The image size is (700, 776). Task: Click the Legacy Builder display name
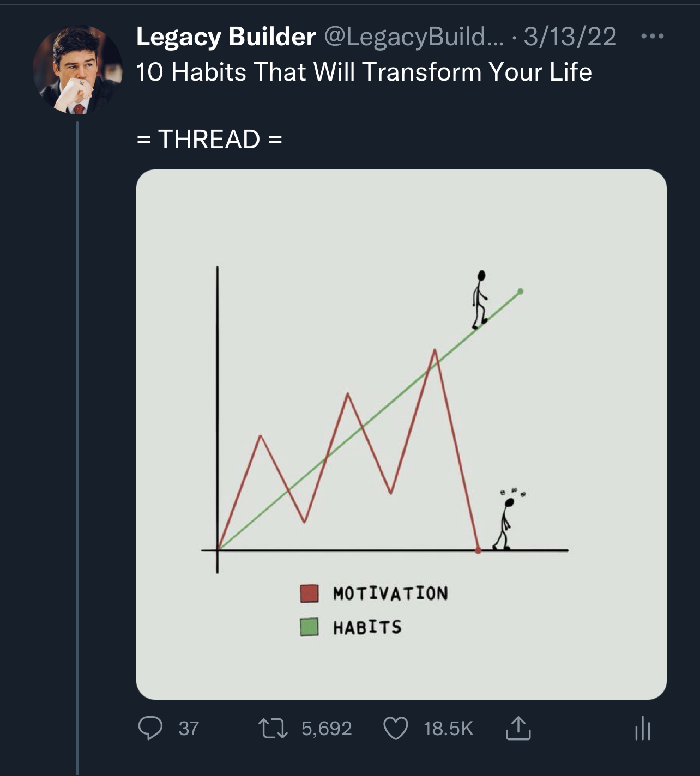(x=226, y=37)
